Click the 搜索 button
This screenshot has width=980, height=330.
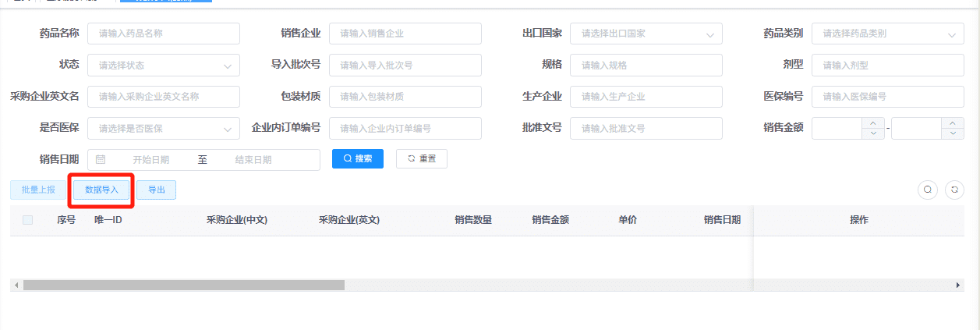coord(358,158)
